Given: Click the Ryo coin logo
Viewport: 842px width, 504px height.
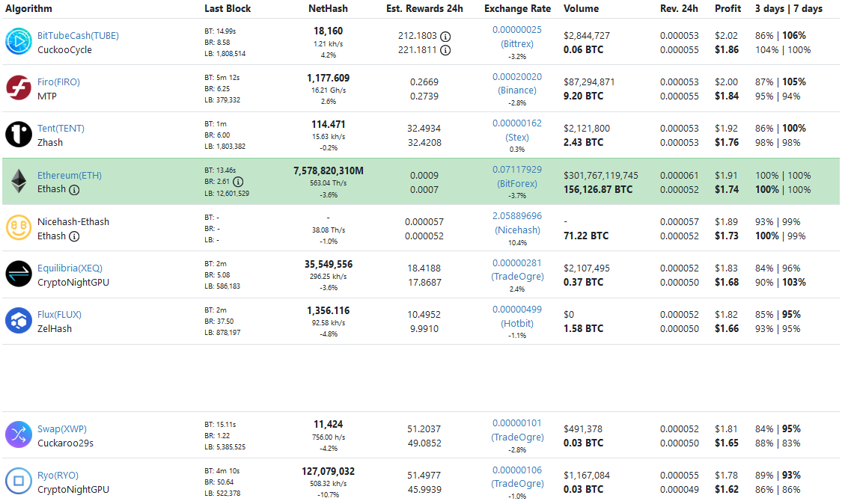Looking at the screenshot, I should (x=19, y=481).
